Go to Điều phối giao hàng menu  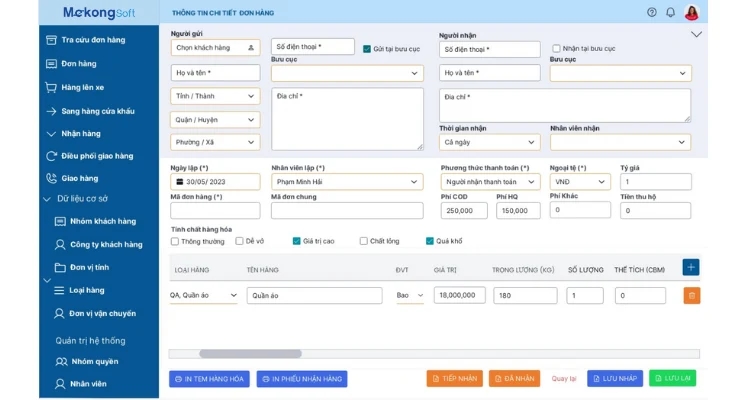point(97,156)
